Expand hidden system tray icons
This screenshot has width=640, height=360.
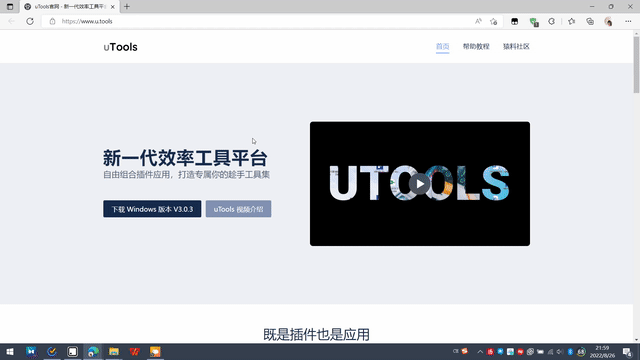tap(480, 352)
